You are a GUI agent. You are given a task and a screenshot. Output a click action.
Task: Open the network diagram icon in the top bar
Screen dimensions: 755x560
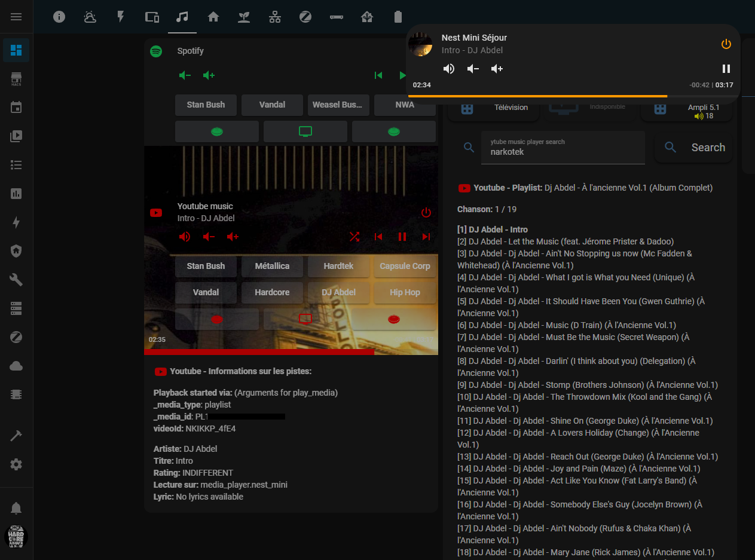(274, 17)
